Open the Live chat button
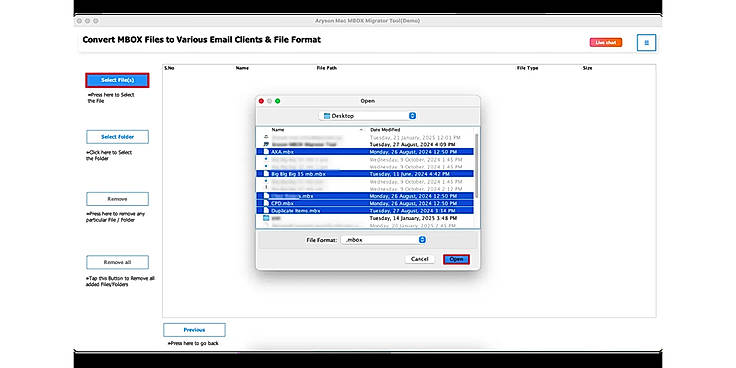Screen dimensions: 736x368 click(x=606, y=42)
